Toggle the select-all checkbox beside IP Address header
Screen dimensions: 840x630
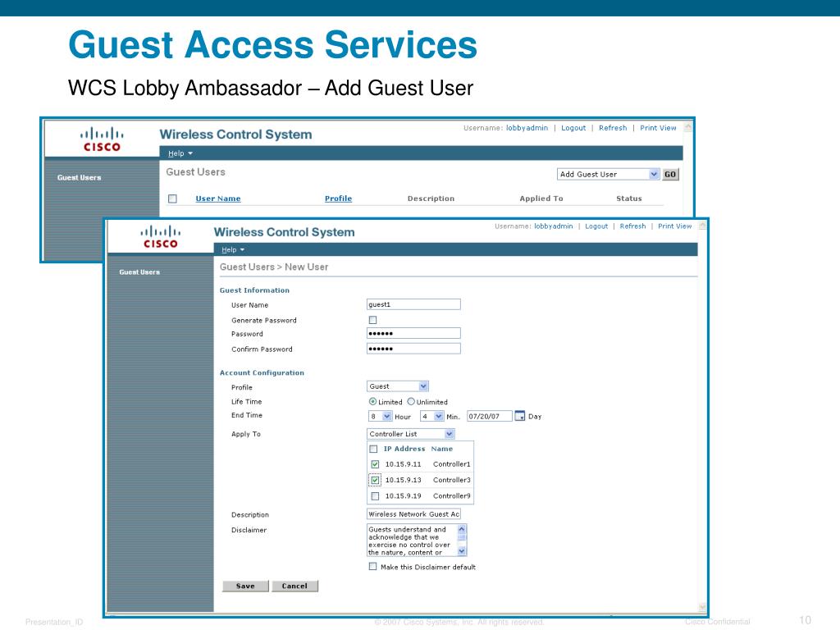373,449
